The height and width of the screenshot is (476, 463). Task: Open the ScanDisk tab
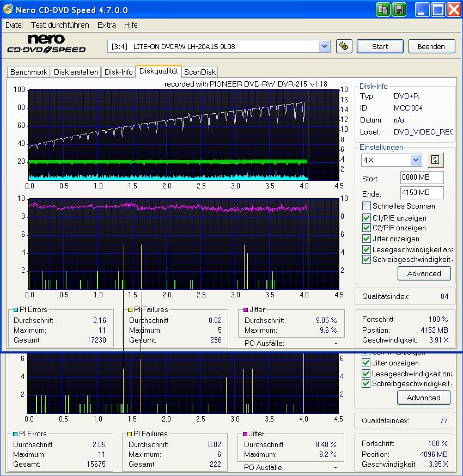pos(199,71)
